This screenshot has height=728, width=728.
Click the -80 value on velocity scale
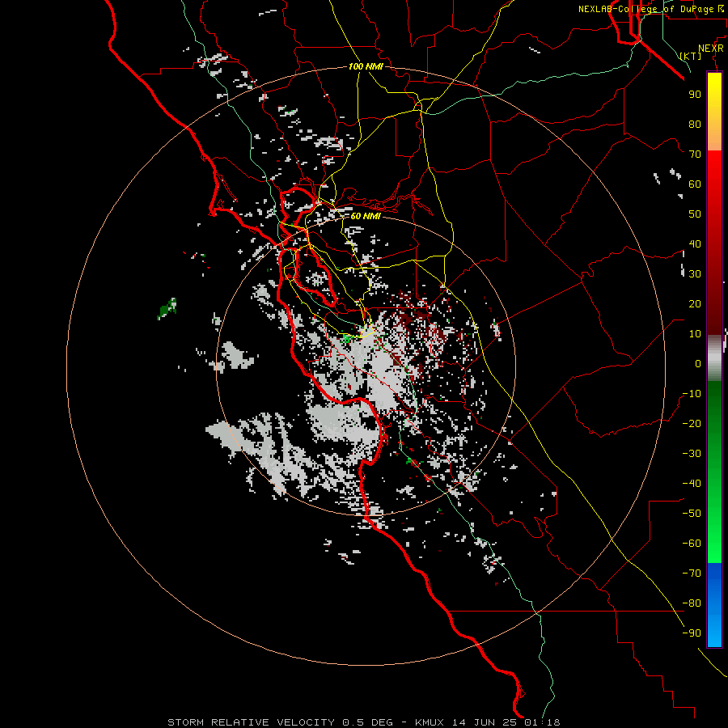692,603
